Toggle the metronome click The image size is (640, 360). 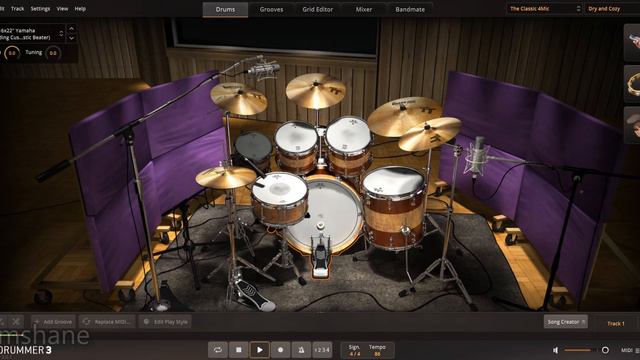click(x=301, y=350)
